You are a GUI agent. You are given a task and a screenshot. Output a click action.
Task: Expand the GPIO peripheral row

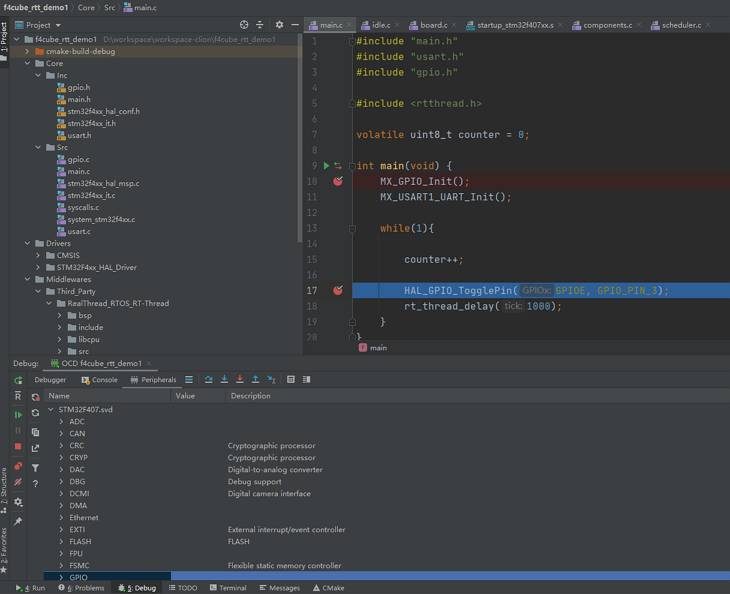61,577
